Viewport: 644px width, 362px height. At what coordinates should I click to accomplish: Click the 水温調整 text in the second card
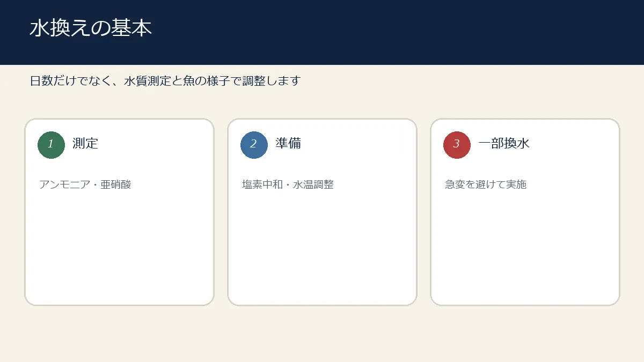point(313,184)
